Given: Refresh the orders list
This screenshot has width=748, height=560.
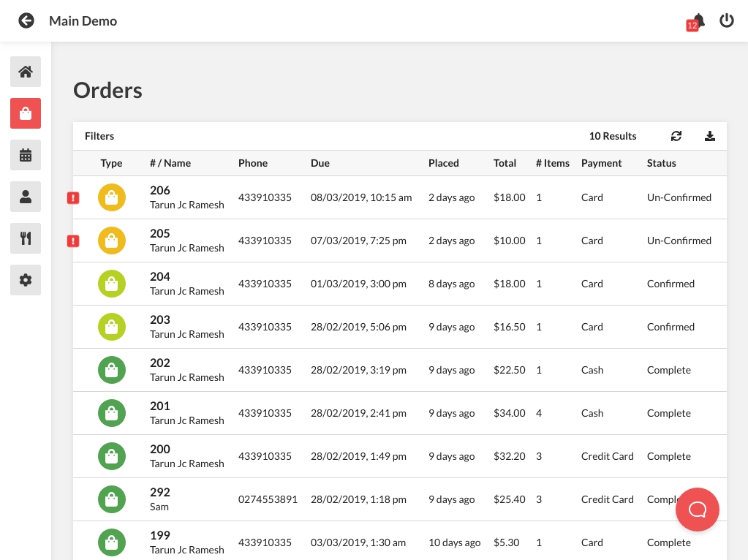Looking at the screenshot, I should pyautogui.click(x=676, y=136).
